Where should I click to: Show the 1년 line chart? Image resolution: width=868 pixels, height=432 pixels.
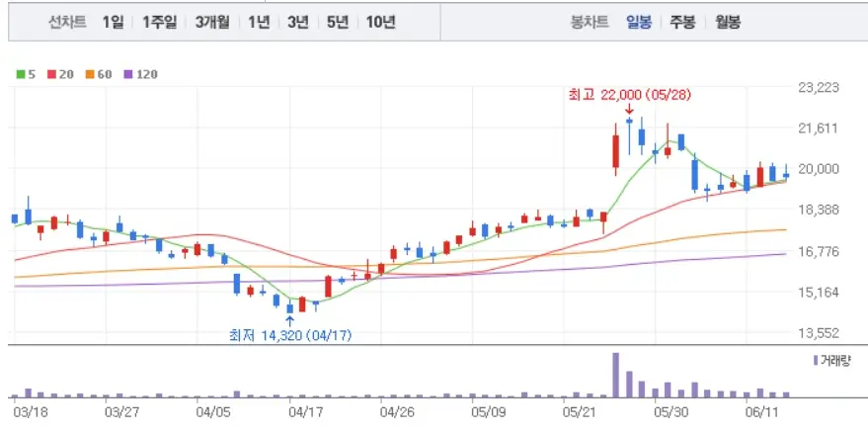click(x=259, y=22)
